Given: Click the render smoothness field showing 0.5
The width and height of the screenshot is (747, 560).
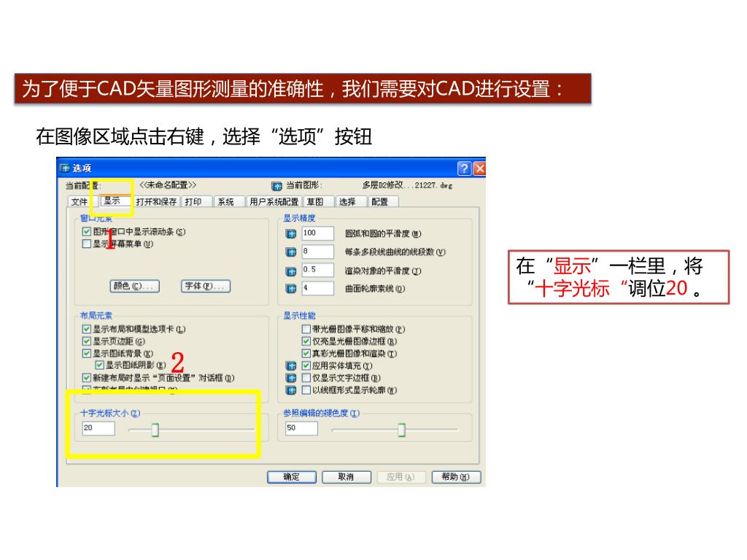Looking at the screenshot, I should tap(318, 270).
